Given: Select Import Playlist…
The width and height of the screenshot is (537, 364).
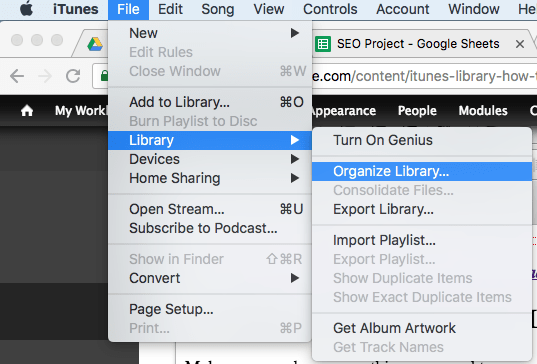Looking at the screenshot, I should click(x=422, y=240).
